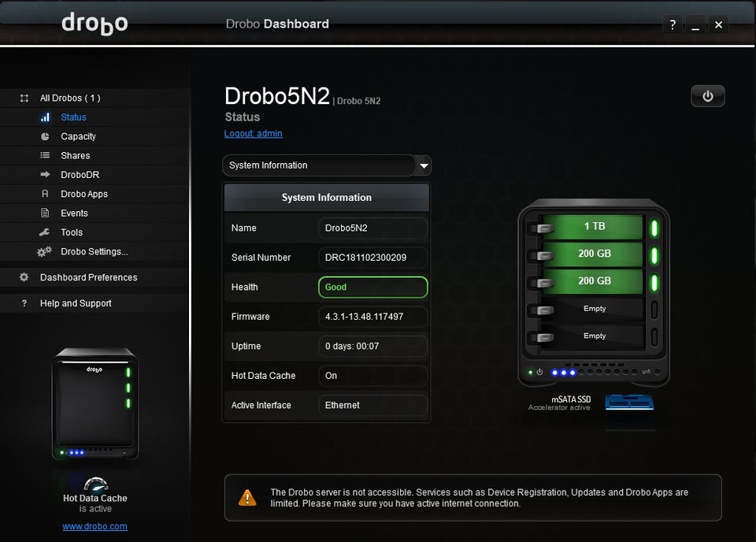Screen dimensions: 756x542
Task: Click the power shutdown button icon
Action: pos(707,96)
